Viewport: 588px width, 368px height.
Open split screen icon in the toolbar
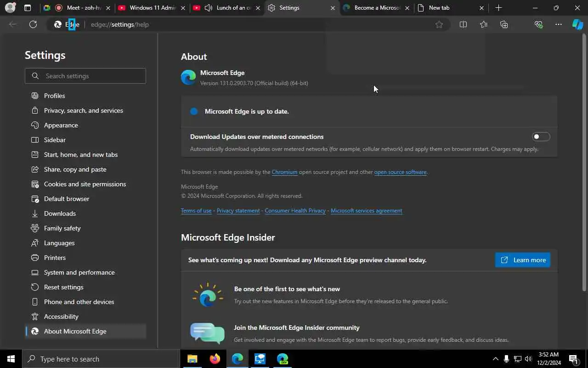[x=463, y=24]
